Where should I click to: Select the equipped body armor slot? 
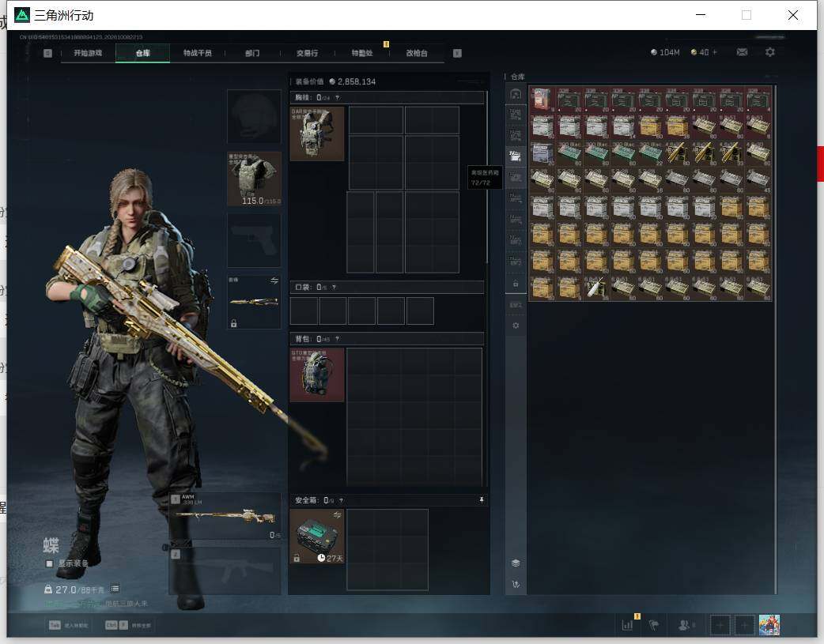click(x=255, y=179)
